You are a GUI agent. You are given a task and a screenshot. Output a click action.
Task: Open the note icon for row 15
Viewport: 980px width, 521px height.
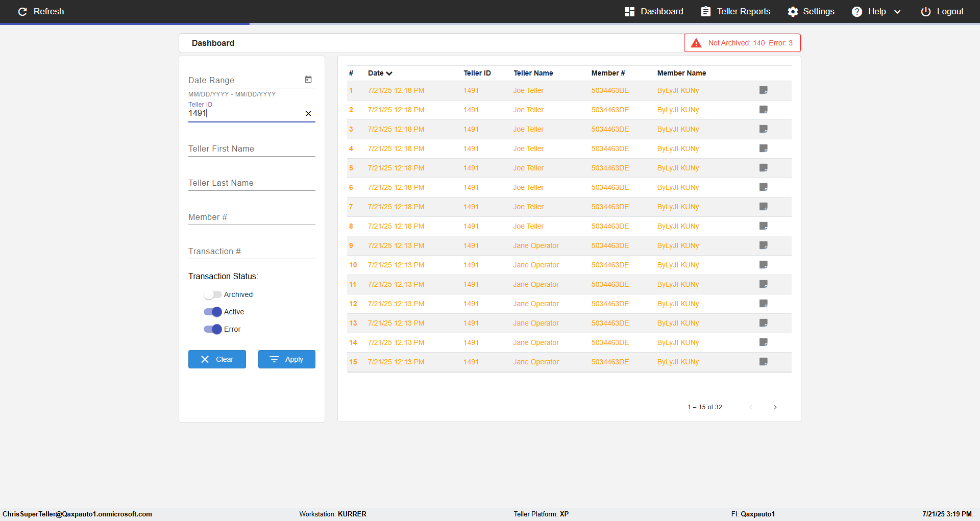764,362
